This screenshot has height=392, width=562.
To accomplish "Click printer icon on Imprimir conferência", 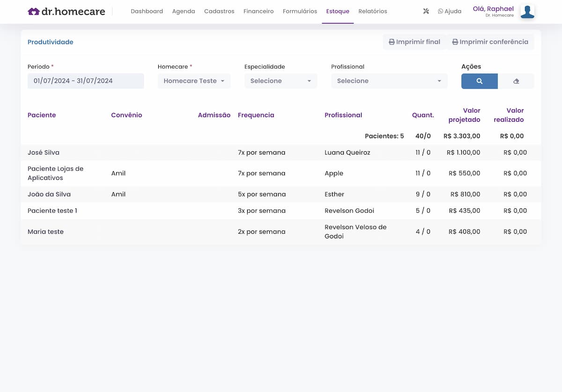I will [x=455, y=42].
